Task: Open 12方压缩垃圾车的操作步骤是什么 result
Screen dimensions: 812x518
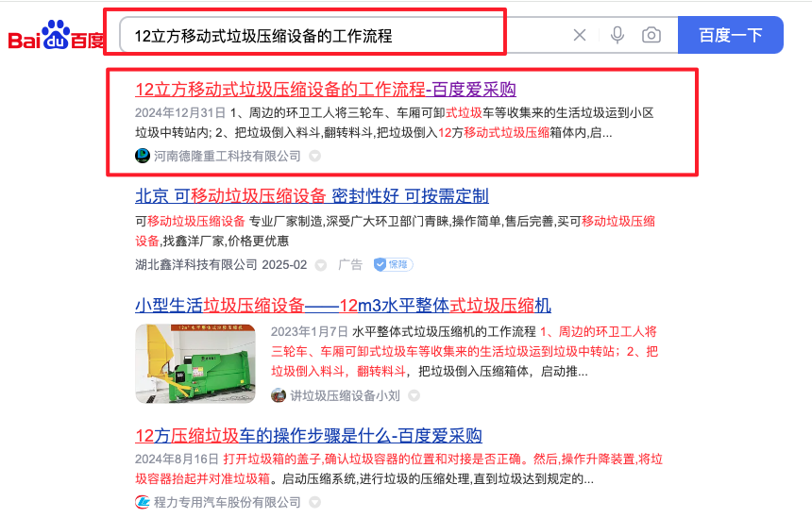Action: pos(309,436)
